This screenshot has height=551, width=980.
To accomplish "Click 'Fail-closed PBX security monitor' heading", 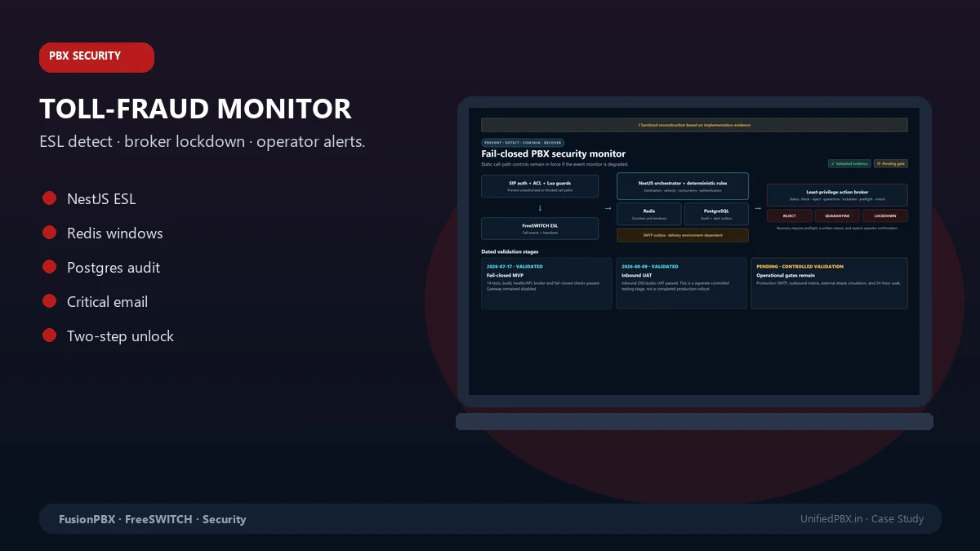I will coord(554,153).
